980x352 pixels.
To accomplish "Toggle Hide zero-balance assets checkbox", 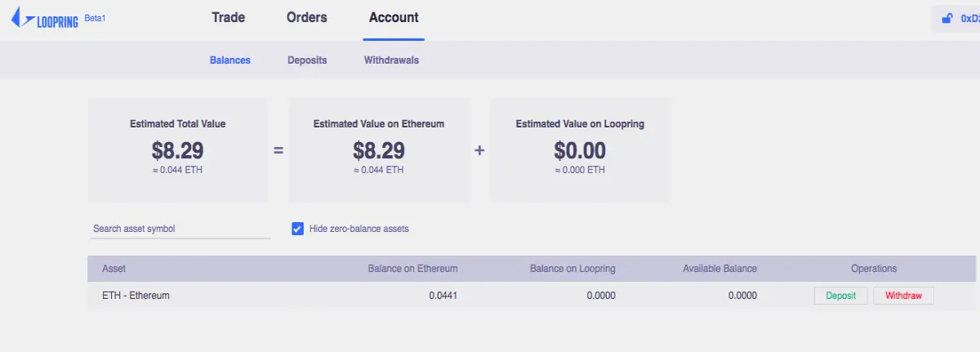I will [297, 229].
